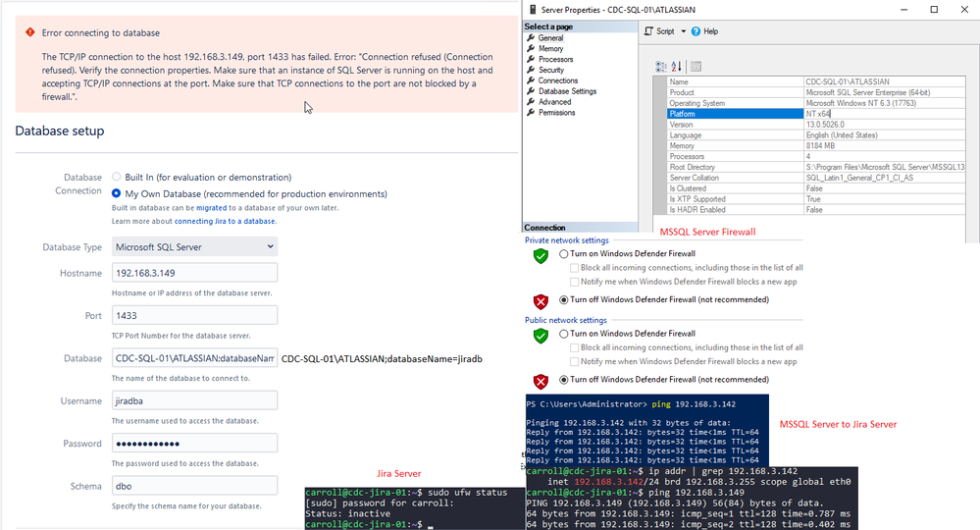Click the Hostname input field
Viewport: 980px width, 530px height.
pos(194,273)
